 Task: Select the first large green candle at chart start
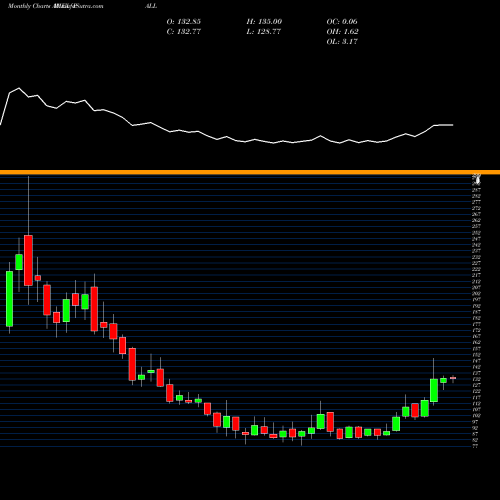10,299
